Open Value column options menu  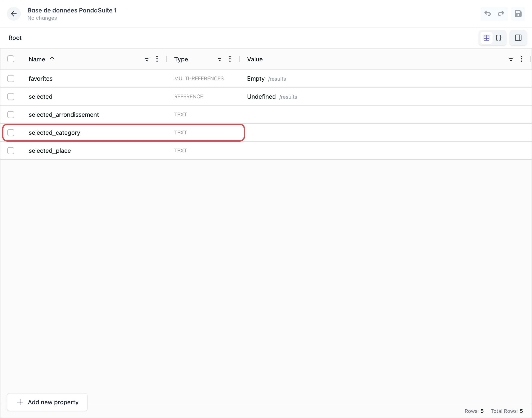521,59
